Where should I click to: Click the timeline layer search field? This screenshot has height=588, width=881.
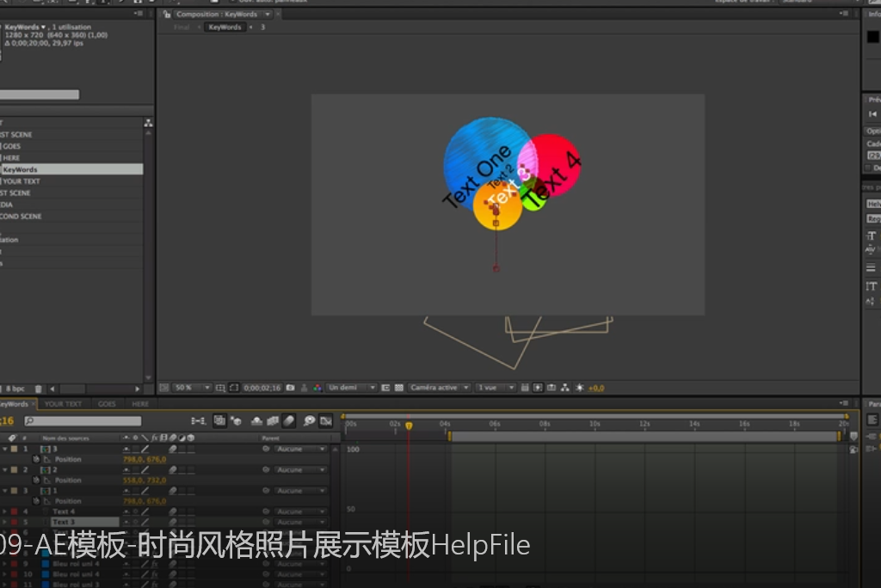[x=83, y=420]
